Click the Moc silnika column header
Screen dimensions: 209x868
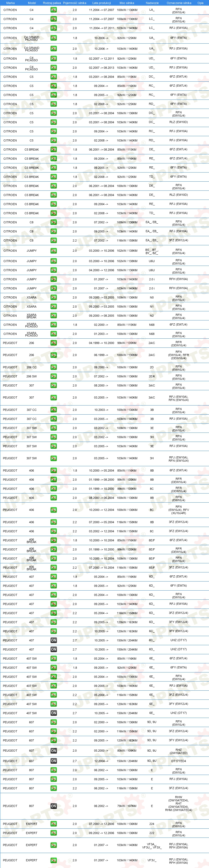point(127,3)
